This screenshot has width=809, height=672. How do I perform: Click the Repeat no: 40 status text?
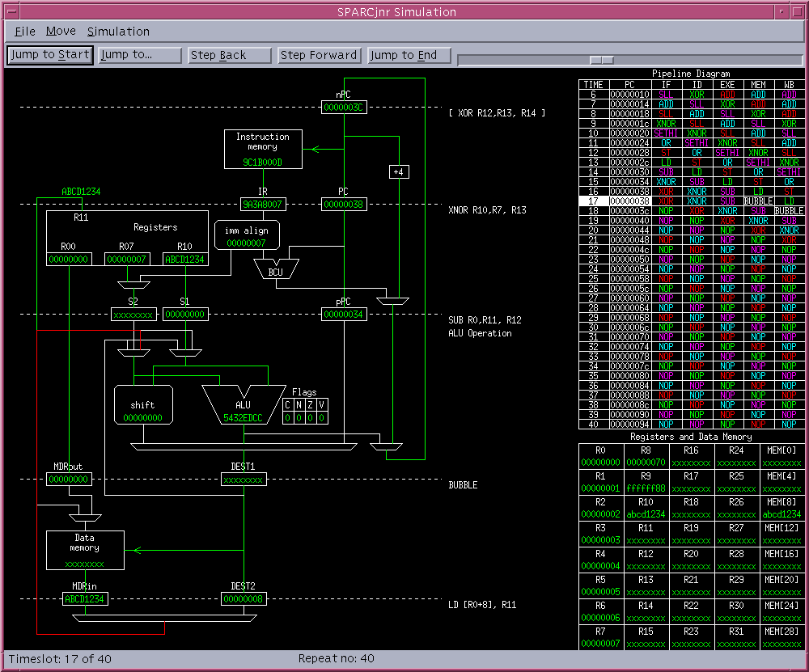pos(337,658)
